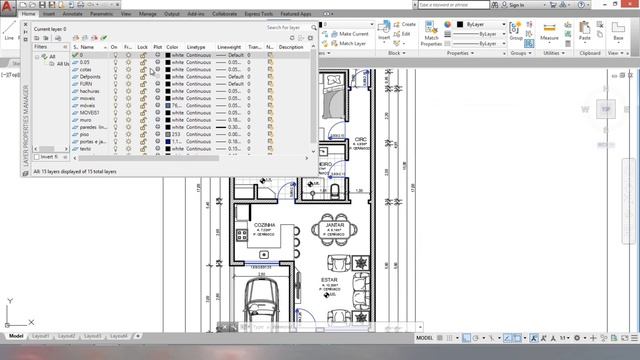
Task: Click Match Properties tool
Action: 431,33
